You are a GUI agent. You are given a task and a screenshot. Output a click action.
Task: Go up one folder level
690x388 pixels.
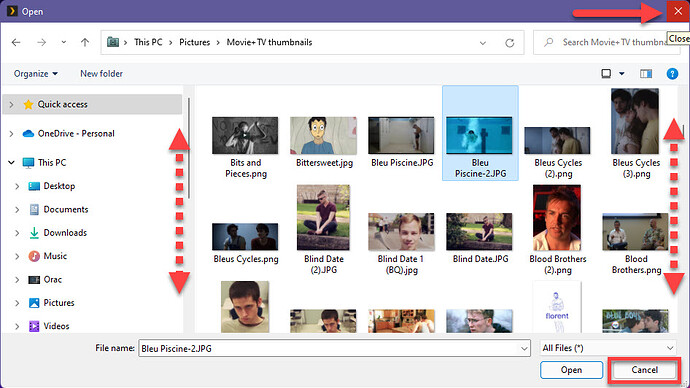(x=85, y=42)
